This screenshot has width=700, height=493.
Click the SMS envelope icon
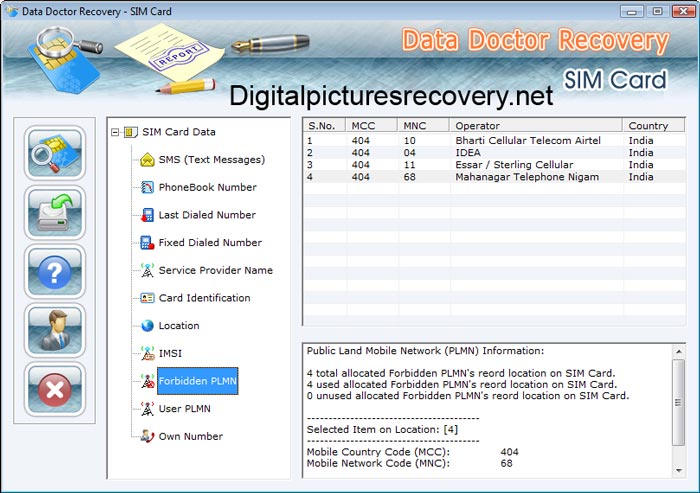click(147, 159)
